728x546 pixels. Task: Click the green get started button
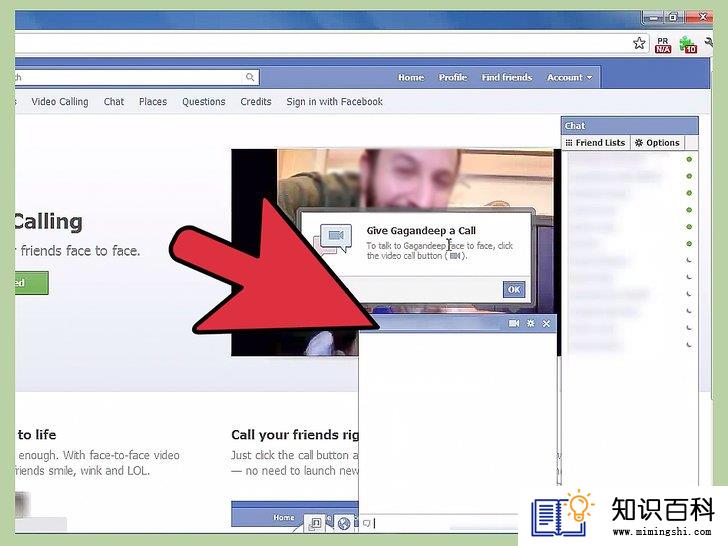tap(31, 283)
